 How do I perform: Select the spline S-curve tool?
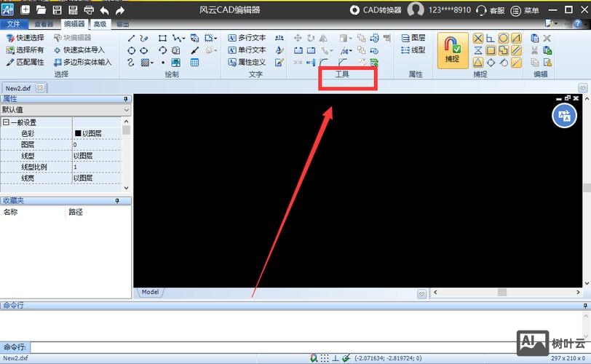[x=131, y=63]
